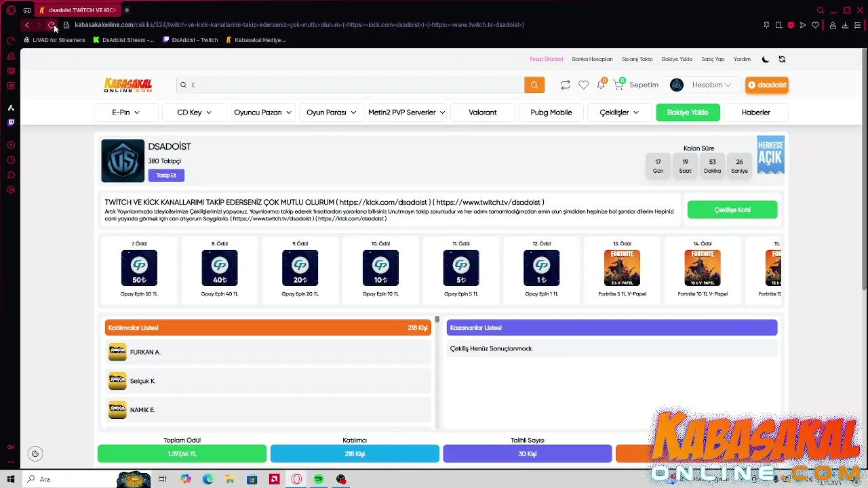The image size is (868, 488).
Task: Open the Haberler menu item
Action: tap(756, 113)
